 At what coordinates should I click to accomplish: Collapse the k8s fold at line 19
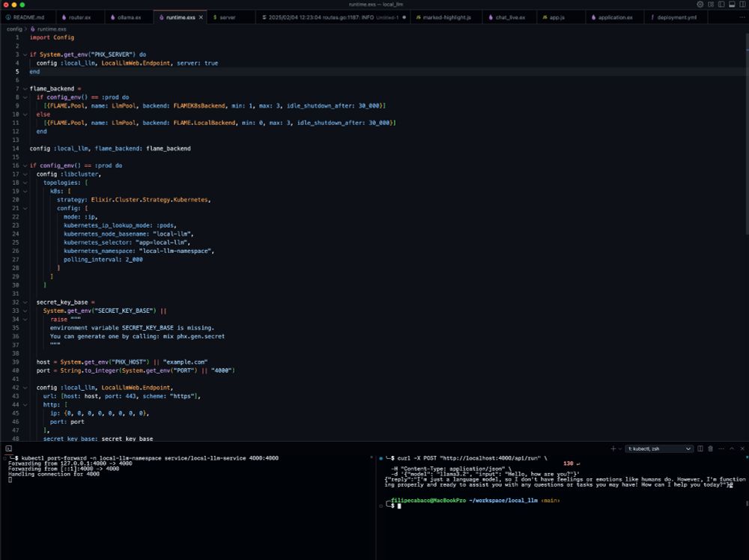(x=25, y=192)
